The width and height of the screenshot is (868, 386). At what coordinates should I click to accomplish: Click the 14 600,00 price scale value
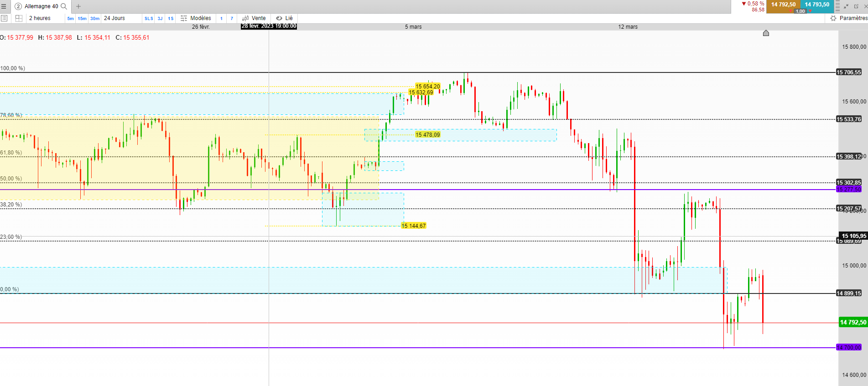854,375
